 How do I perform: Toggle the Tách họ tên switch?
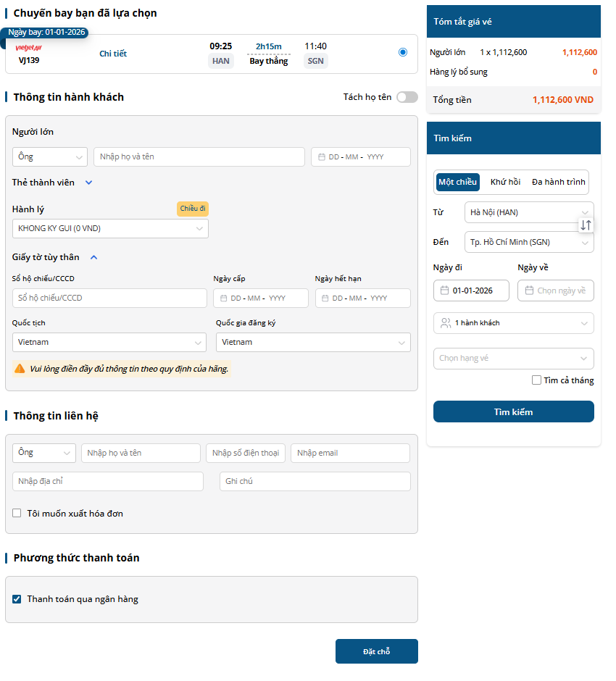pos(407,97)
